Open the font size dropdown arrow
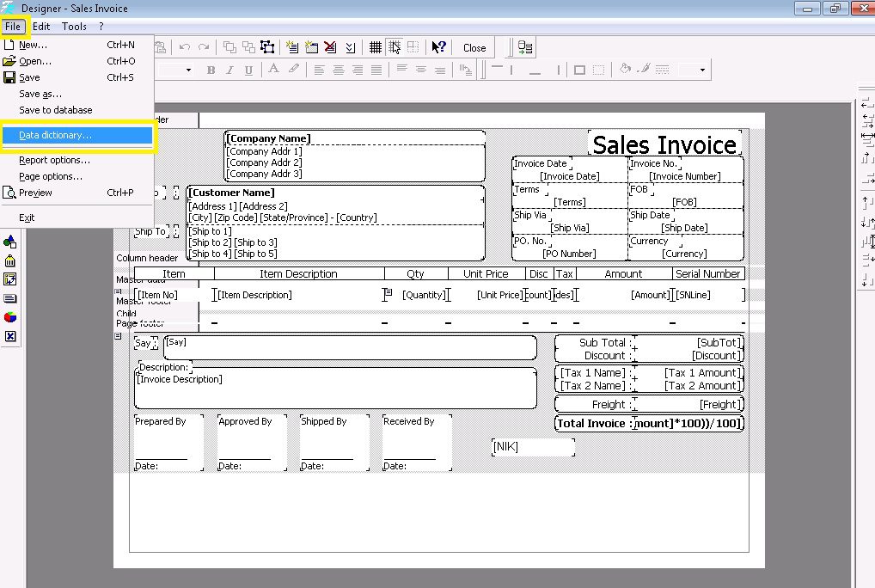Screen dimensions: 875x588 [x=188, y=70]
